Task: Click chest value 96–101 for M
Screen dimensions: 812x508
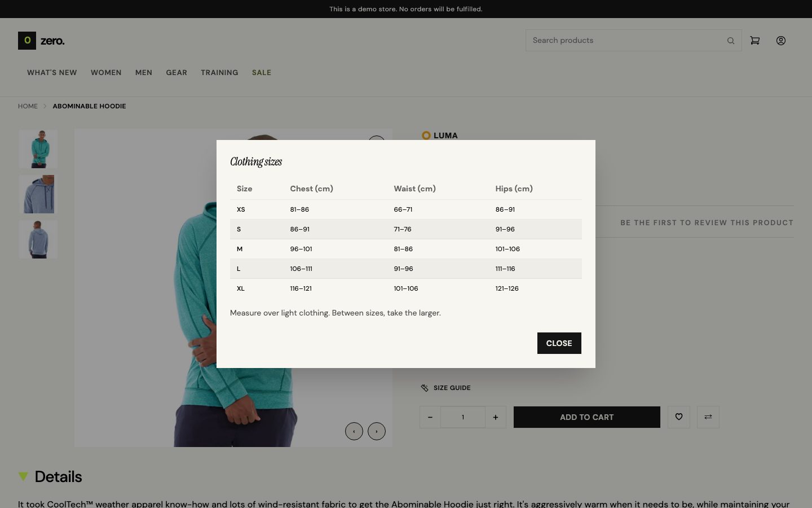Action: pos(301,249)
